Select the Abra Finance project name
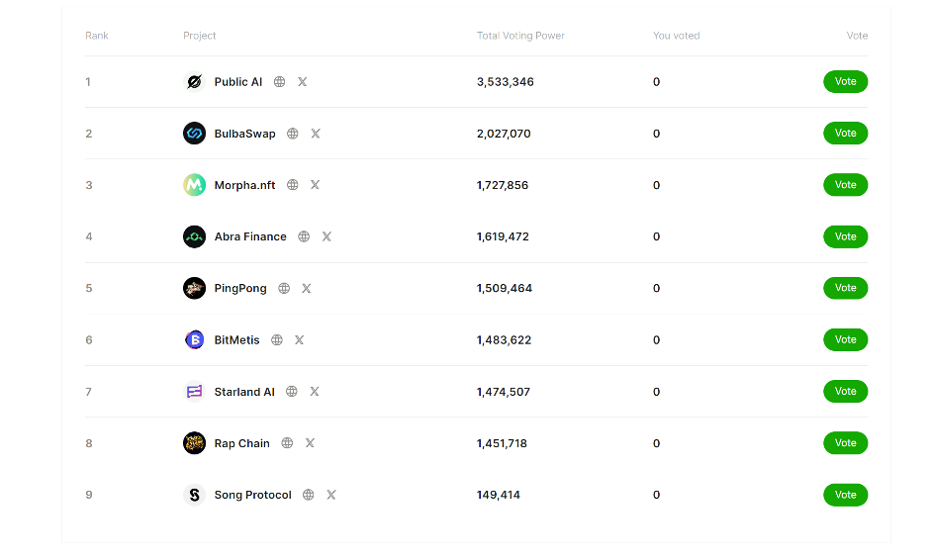 click(x=250, y=236)
